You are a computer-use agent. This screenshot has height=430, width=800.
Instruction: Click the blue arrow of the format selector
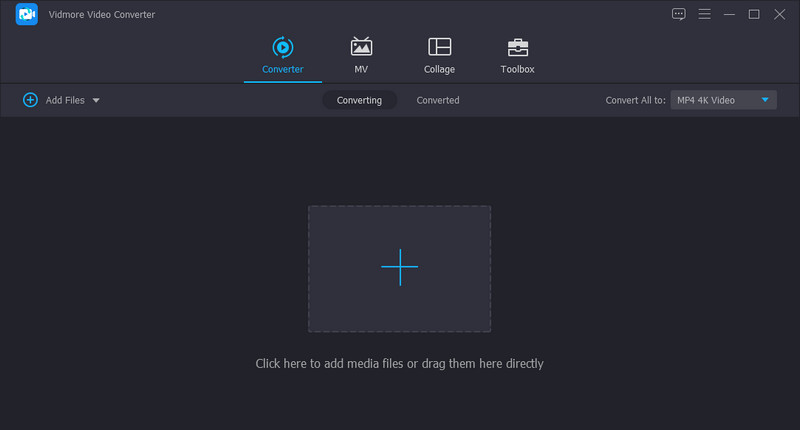(x=765, y=100)
